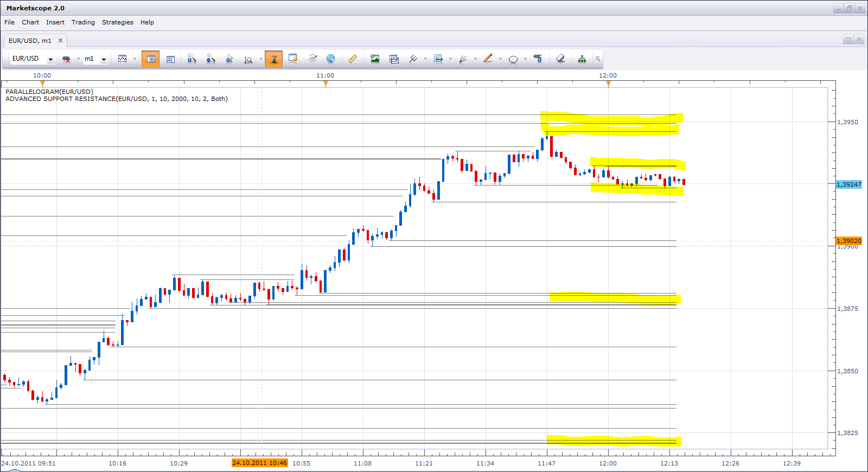Click the add picture icon
The height and width of the screenshot is (472, 868).
[x=375, y=59]
